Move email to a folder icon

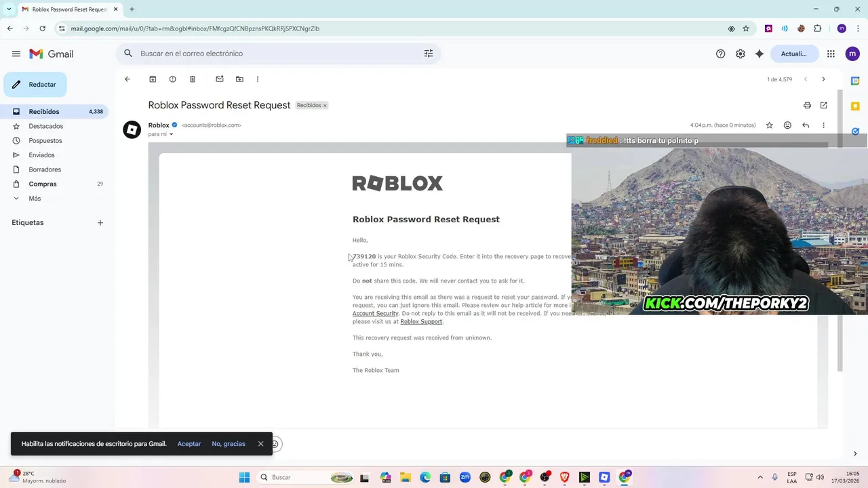[239, 79]
